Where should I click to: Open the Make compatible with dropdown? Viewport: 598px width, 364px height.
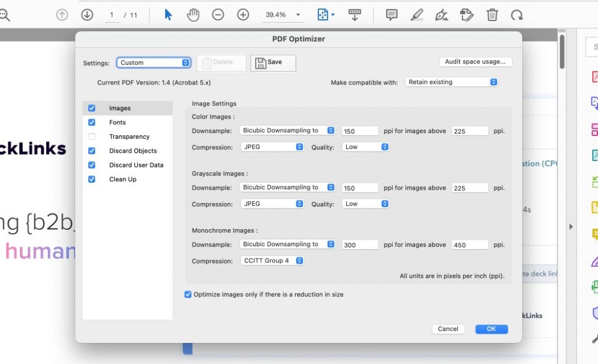coord(451,82)
